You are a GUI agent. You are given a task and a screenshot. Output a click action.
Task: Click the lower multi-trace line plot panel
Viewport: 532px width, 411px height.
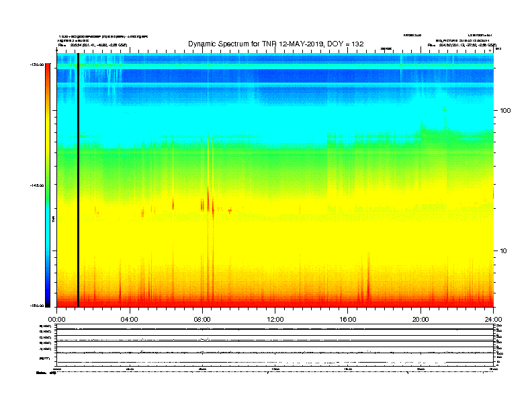coord(275,345)
